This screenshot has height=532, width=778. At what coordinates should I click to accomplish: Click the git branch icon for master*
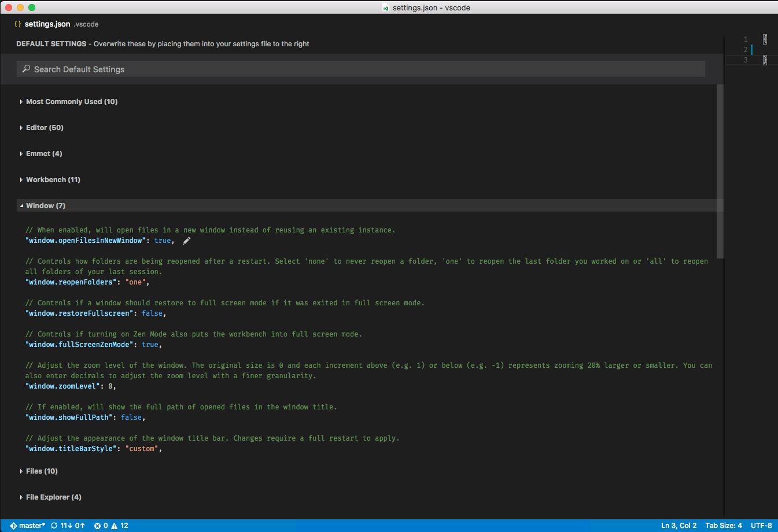click(13, 526)
